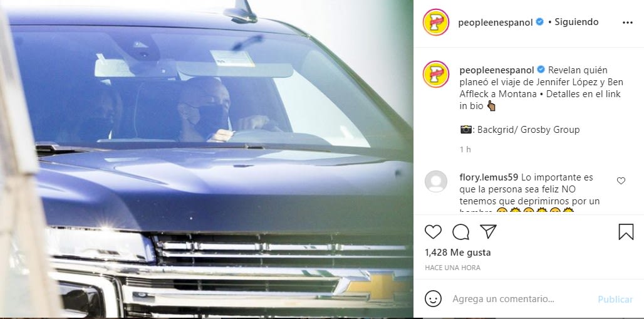Click flory.lemus59's gray profile avatar
This screenshot has height=319, width=644.
[436, 181]
